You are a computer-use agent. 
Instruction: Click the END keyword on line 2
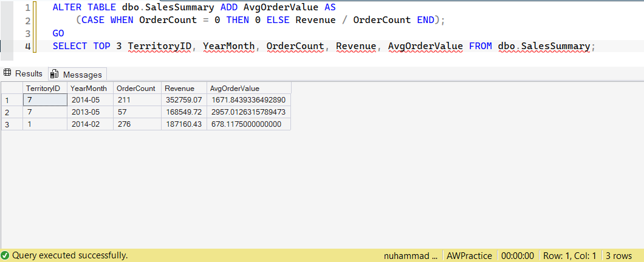point(425,20)
